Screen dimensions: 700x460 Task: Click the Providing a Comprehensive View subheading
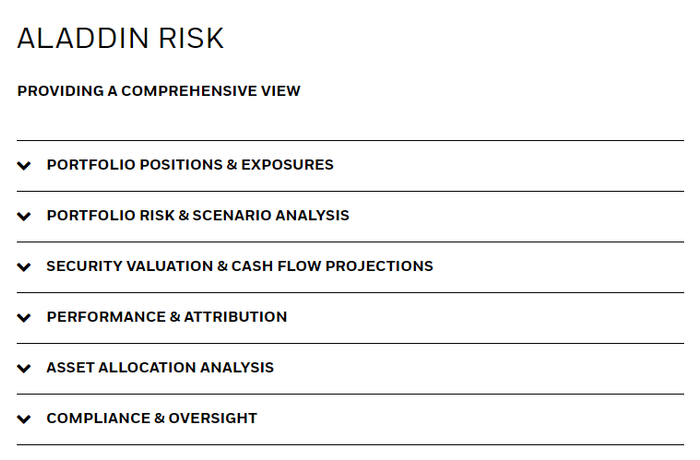159,91
